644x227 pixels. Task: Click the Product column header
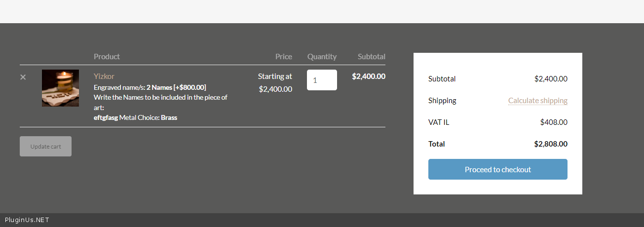tap(107, 57)
